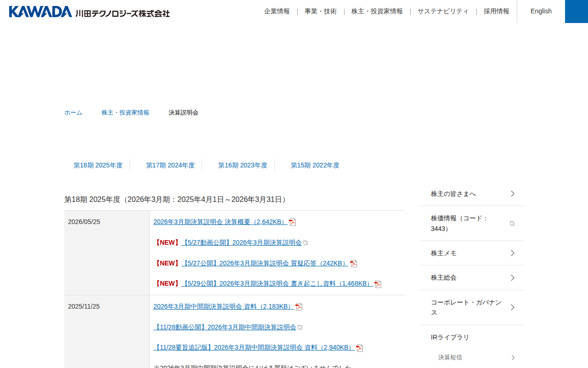
Task: Click chevron next to 株主の皆さまへ
Action: click(513, 194)
